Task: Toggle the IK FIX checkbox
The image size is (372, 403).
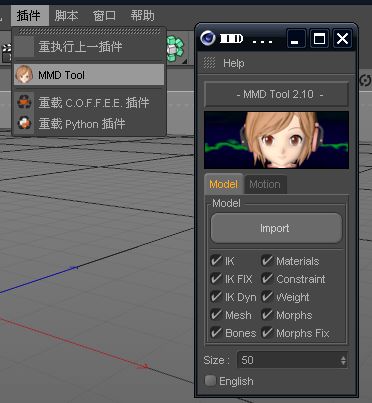Action: tap(216, 279)
